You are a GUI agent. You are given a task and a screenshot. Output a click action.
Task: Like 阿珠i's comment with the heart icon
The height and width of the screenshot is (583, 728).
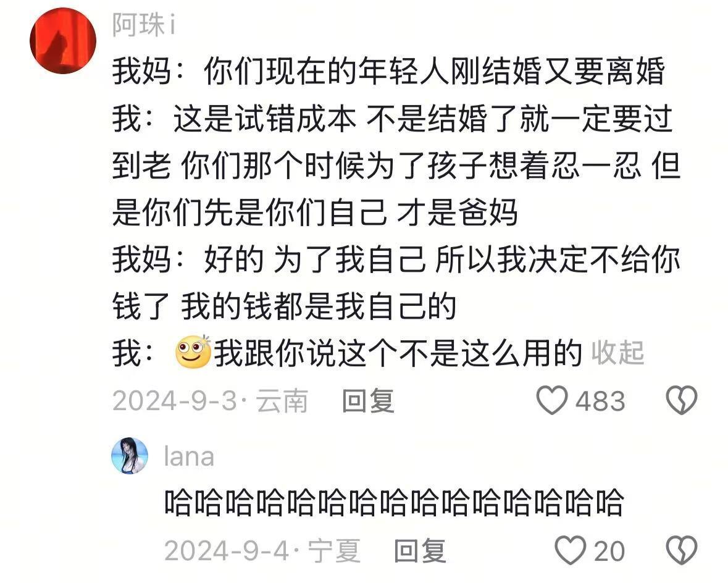coord(551,400)
